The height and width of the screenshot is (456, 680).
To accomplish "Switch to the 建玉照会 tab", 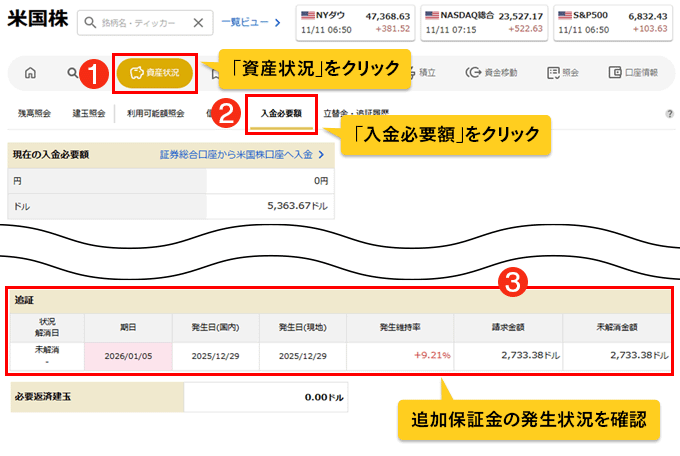I will pyautogui.click(x=88, y=114).
